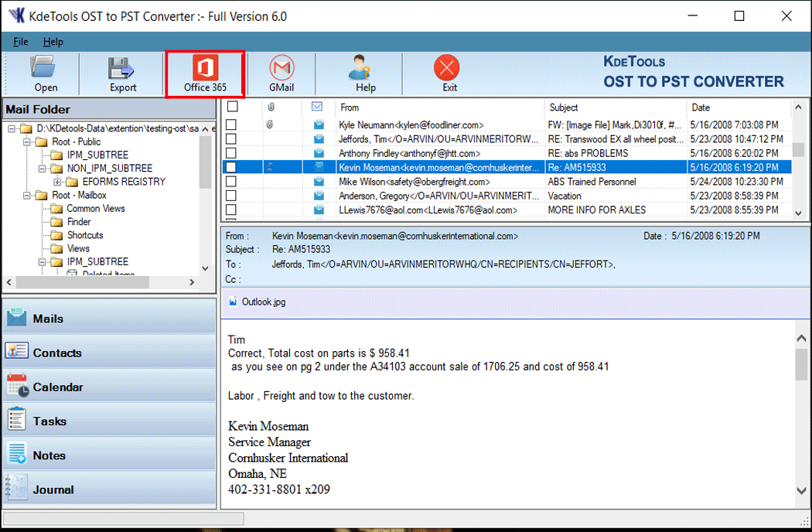Screen dimensions: 812x532
Task: Check the Anthony Findley email checkbox
Action: (231, 153)
